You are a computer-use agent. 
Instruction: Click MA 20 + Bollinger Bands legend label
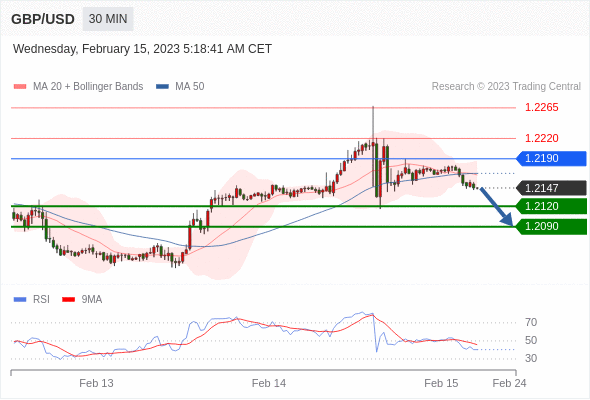[x=88, y=87]
